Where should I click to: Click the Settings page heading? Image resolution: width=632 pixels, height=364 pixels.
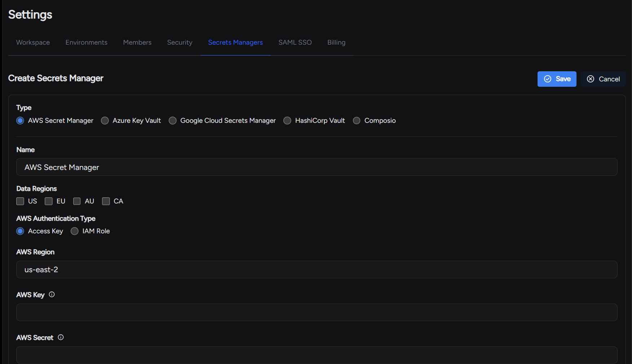coord(30,15)
